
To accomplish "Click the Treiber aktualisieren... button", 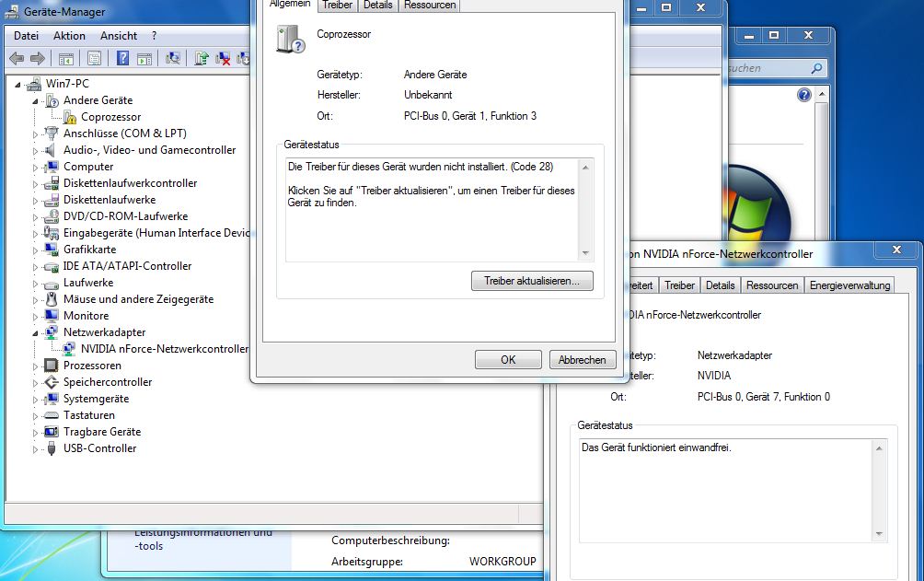I will click(x=532, y=281).
